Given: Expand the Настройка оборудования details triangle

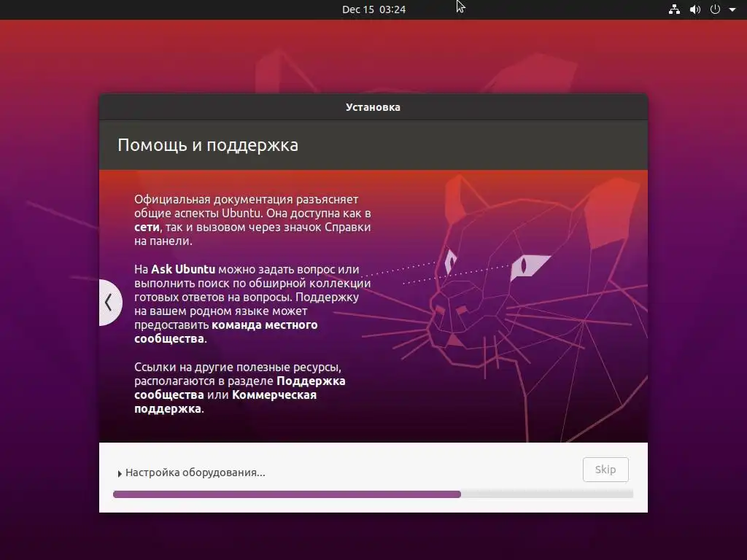Looking at the screenshot, I should [120, 473].
